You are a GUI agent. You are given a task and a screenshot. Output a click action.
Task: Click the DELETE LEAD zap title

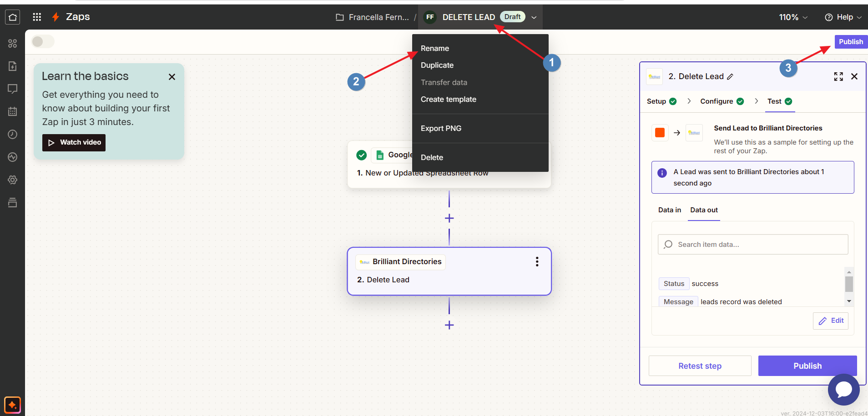click(469, 17)
